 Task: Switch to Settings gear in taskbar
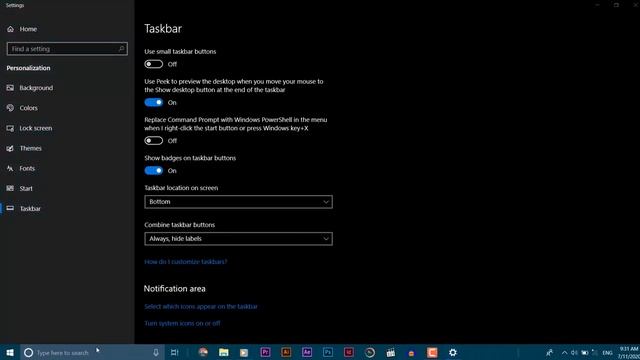[453, 352]
